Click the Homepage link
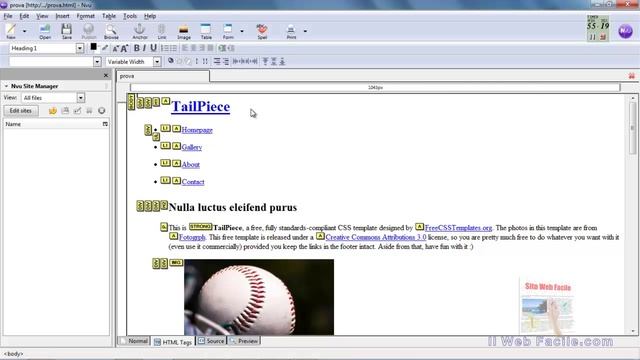 coord(197,130)
